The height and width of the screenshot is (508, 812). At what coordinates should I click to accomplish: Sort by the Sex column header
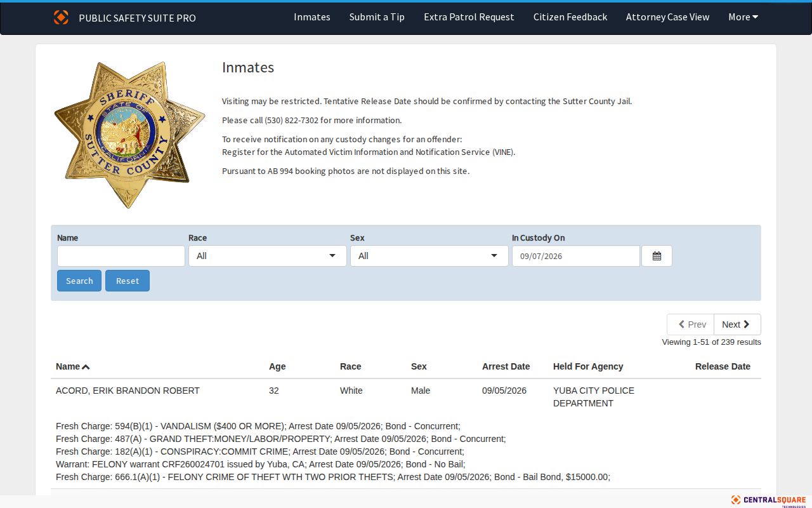(419, 366)
